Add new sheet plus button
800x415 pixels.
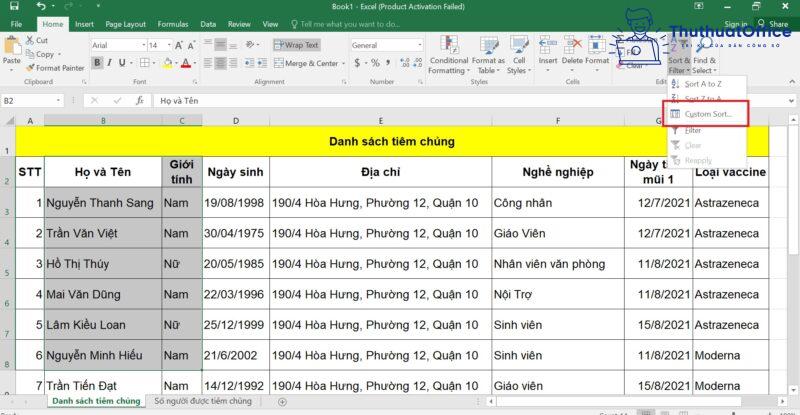(x=282, y=402)
